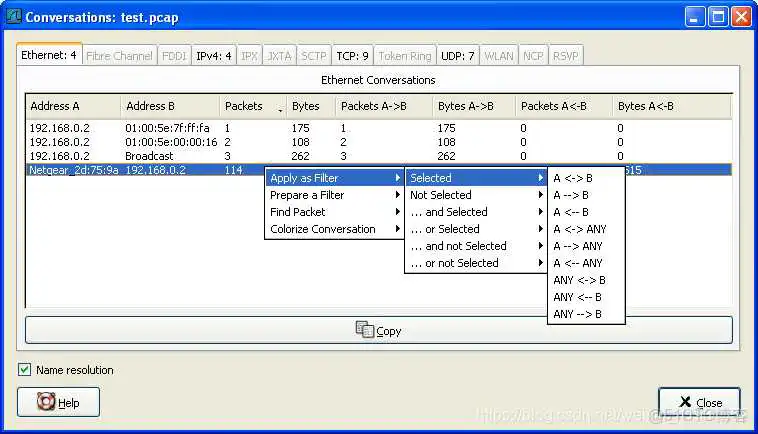Select ANY --> B filter option
Image resolution: width=758 pixels, height=434 pixels.
(x=578, y=314)
